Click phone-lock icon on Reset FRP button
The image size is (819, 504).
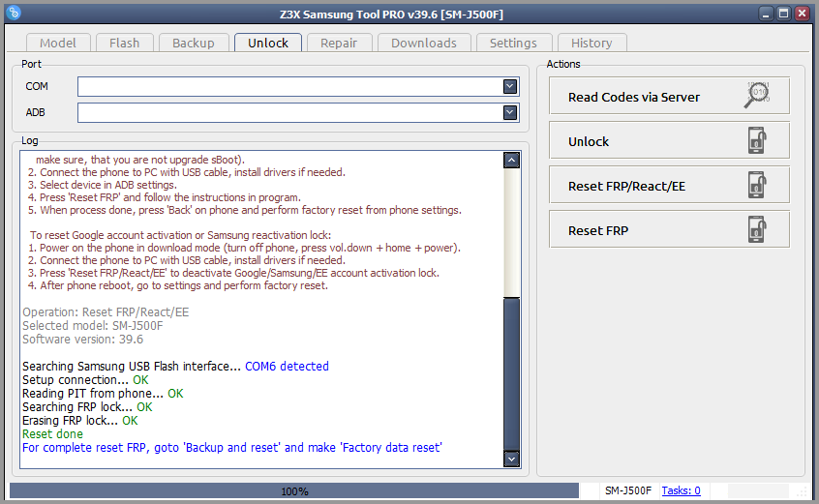[757, 229]
